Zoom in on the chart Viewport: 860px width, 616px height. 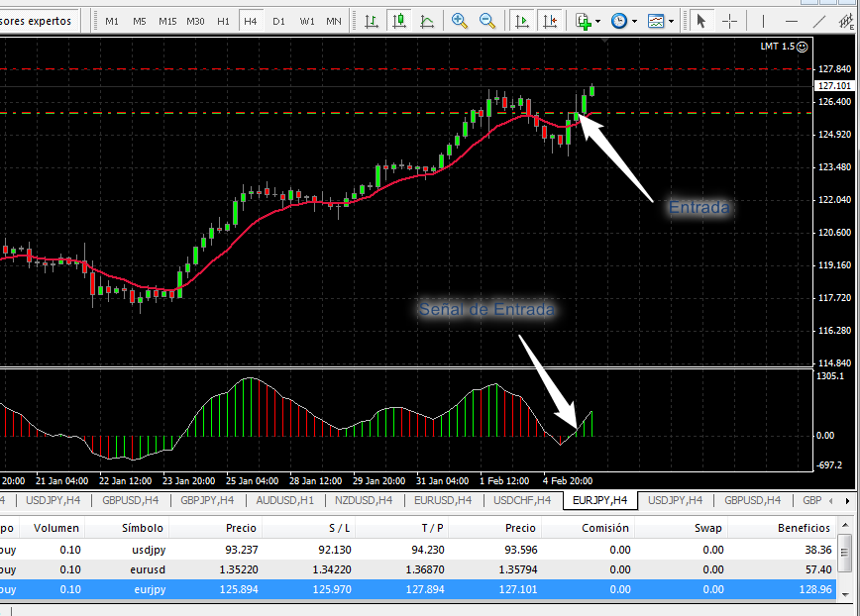[459, 22]
